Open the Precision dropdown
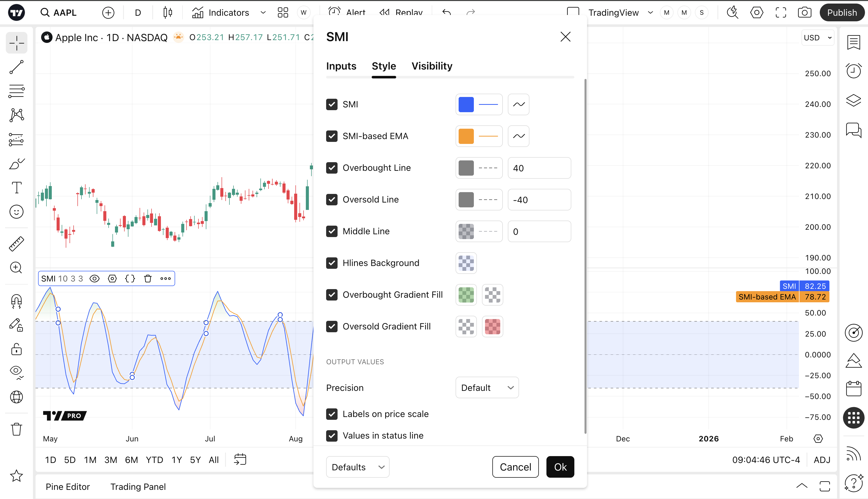 [487, 388]
